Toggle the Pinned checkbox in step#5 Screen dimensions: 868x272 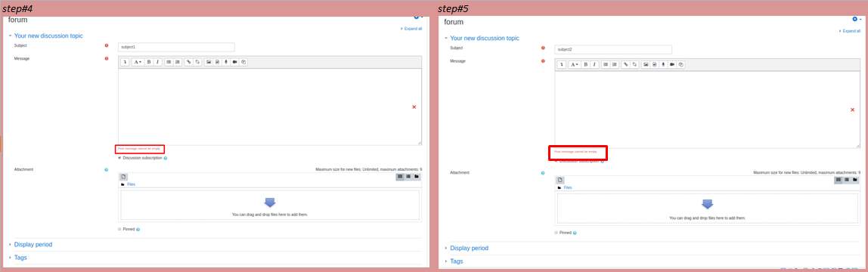pos(556,233)
